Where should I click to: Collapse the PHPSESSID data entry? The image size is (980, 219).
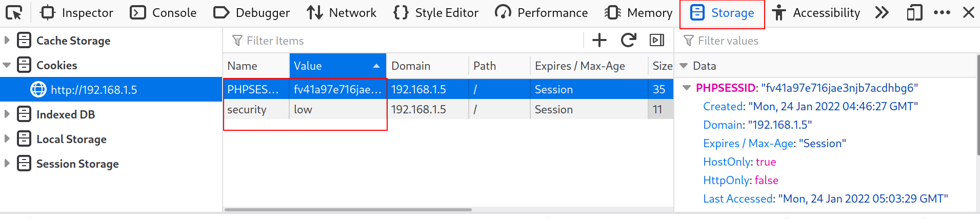[687, 88]
